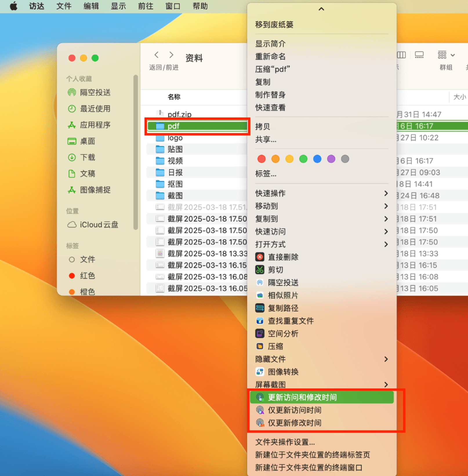Click the 查找重复文件 icon

pos(260,321)
